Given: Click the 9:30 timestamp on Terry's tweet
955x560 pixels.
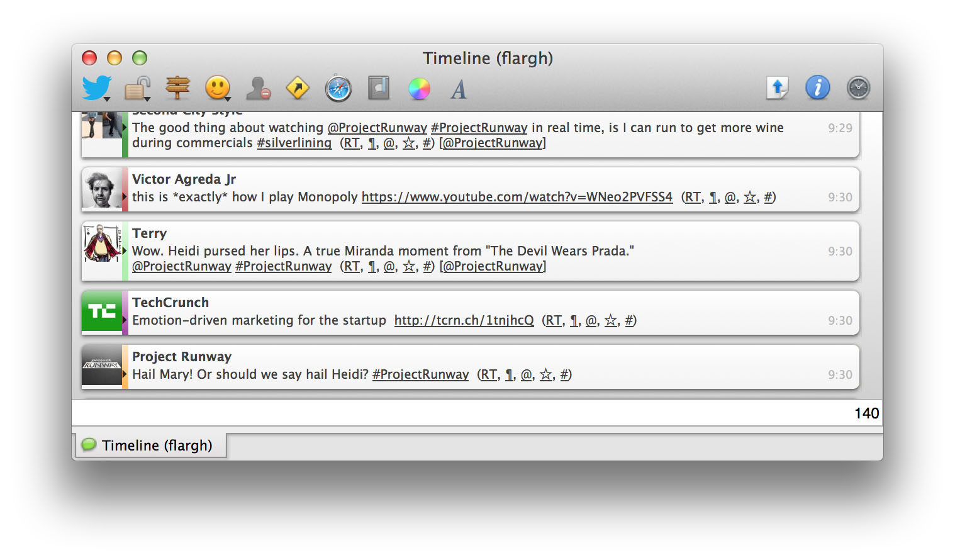Looking at the screenshot, I should (840, 251).
